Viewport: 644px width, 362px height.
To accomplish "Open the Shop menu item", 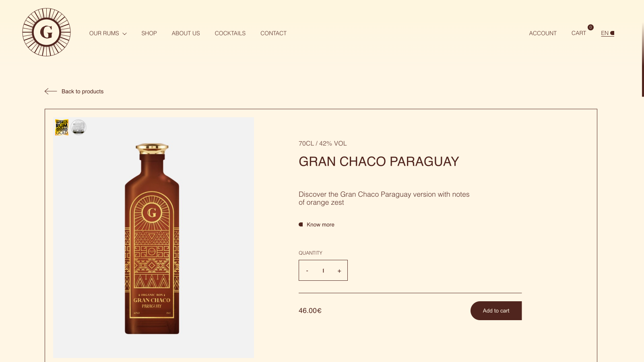I will click(x=149, y=33).
